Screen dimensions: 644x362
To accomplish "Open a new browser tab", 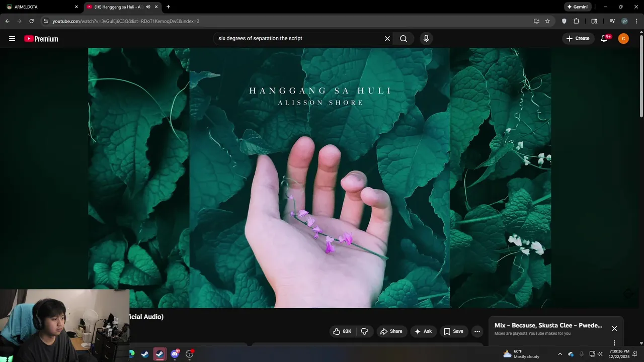I will pos(168,7).
